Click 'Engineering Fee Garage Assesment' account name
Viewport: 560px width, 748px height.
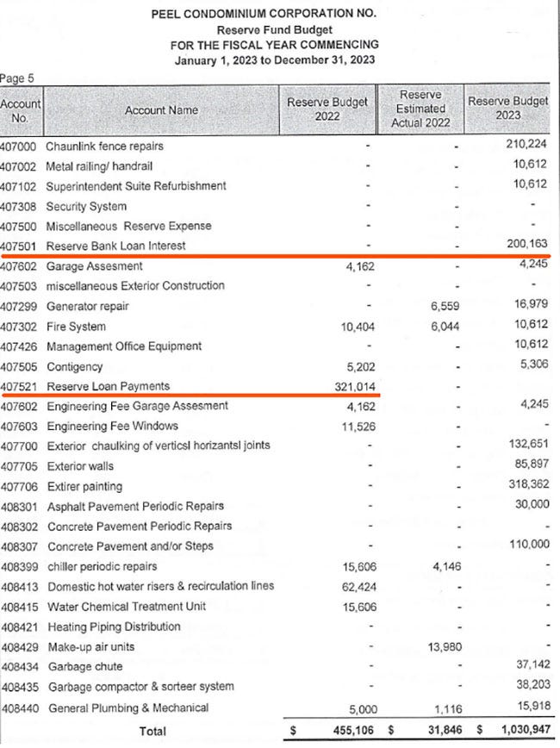tap(138, 406)
